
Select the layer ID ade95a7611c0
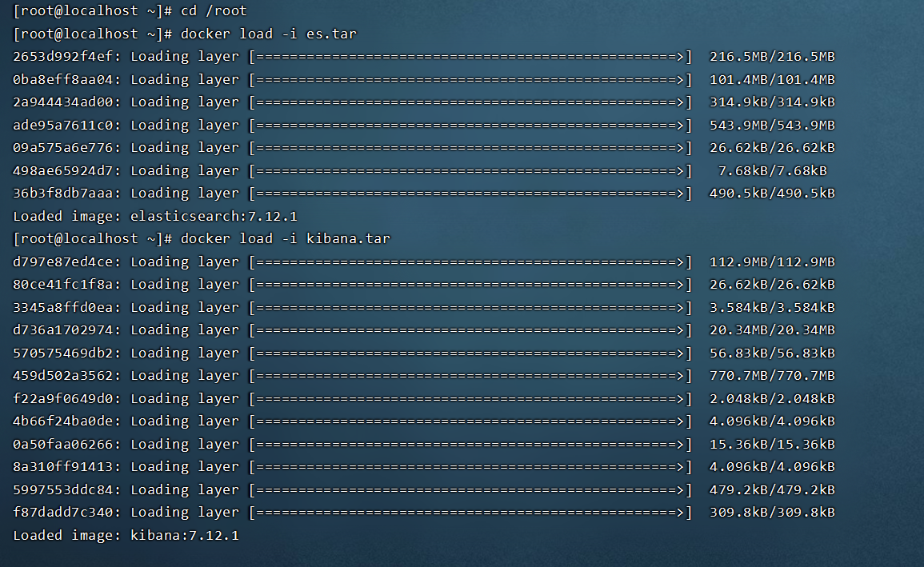[62, 125]
